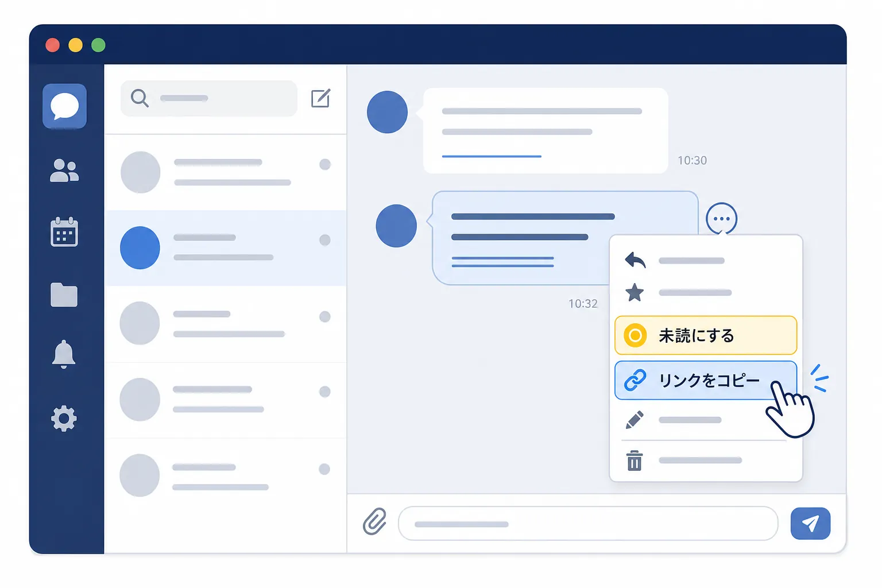The image size is (882, 588).
Task: Select the highlighted conversation with blue avatar
Action: coord(226,248)
